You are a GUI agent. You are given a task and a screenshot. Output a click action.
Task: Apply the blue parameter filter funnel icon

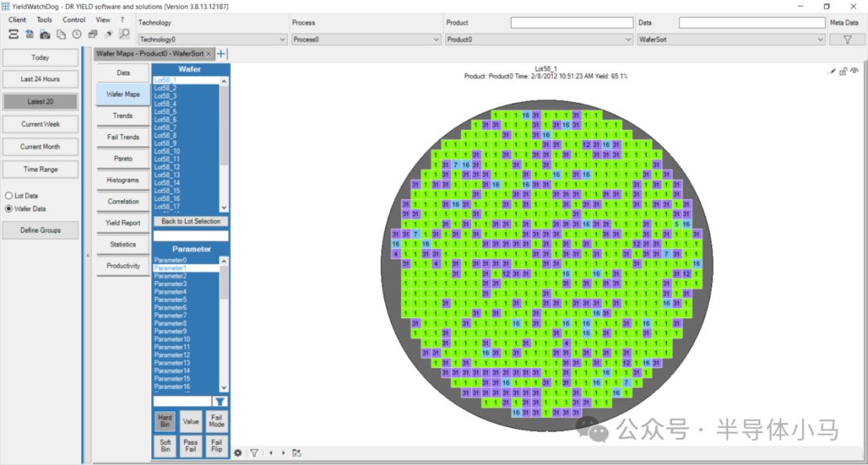pos(219,402)
